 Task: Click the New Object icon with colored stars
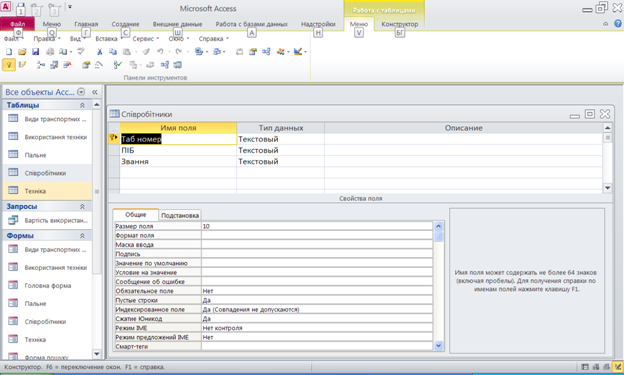coord(281,52)
